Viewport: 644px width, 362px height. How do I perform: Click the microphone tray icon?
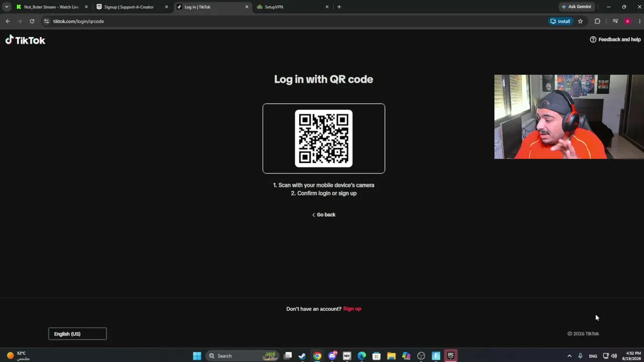(x=581, y=356)
